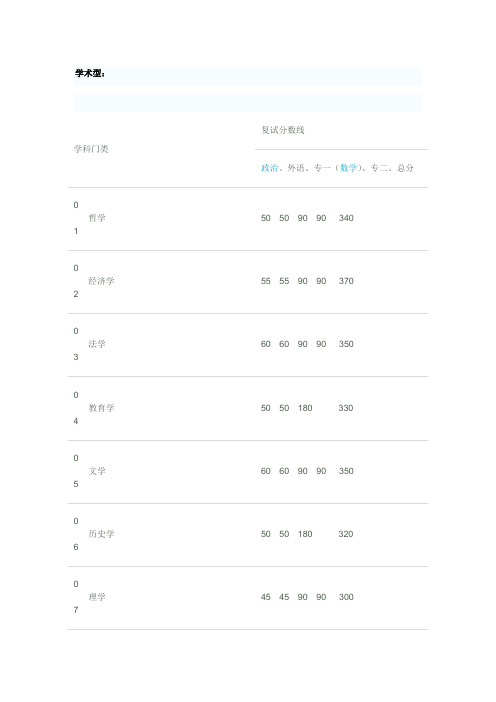Click the 教育学 subject cell

point(101,408)
